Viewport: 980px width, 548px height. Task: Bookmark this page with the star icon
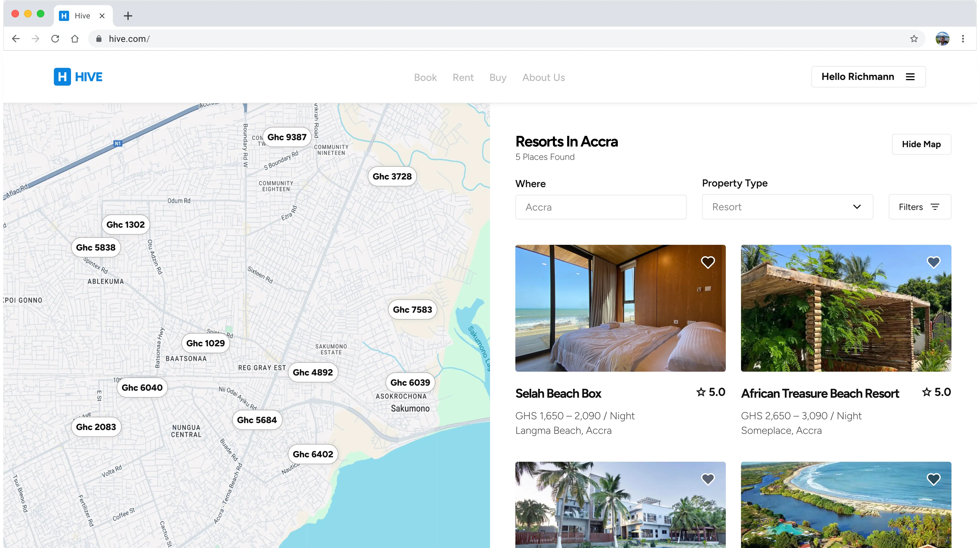[x=914, y=39]
